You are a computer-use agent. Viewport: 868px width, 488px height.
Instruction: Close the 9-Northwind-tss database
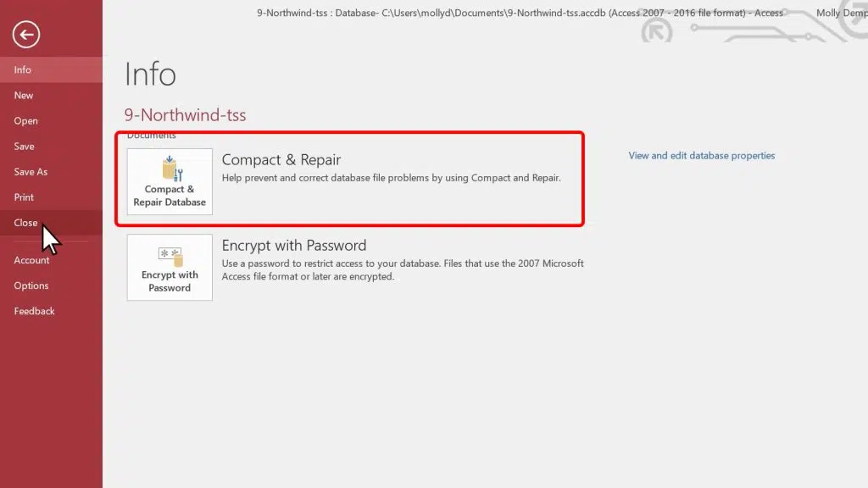click(25, 222)
